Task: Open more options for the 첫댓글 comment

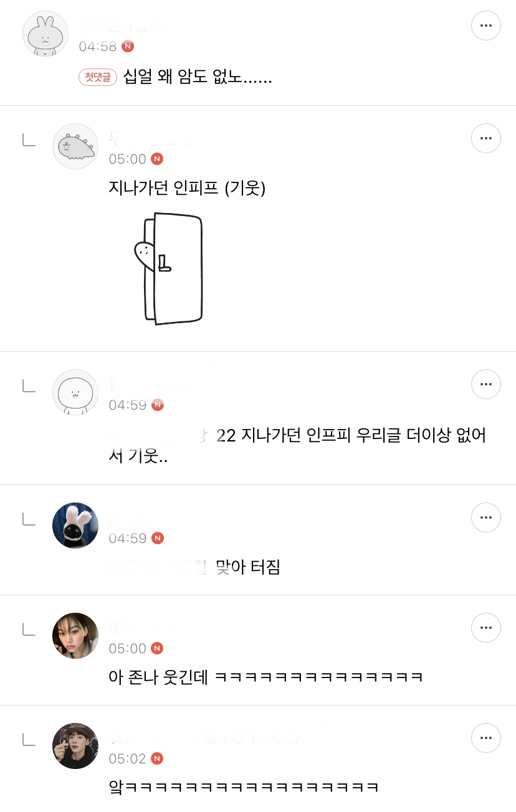Action: tap(486, 26)
